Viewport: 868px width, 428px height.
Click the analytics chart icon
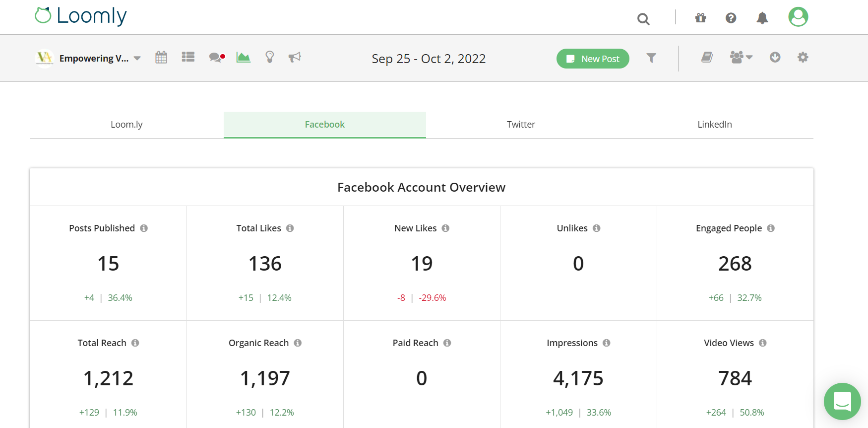click(243, 57)
